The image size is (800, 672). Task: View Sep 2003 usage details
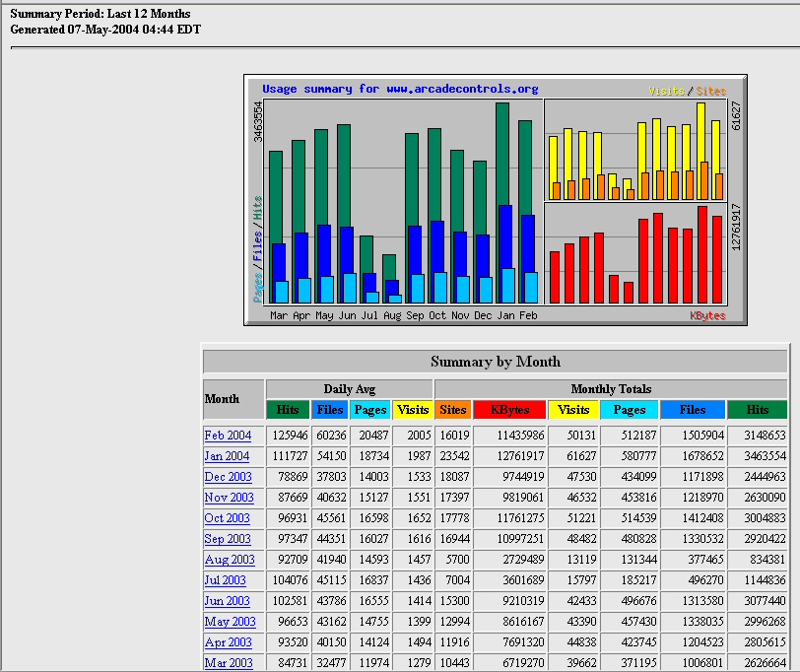click(228, 539)
